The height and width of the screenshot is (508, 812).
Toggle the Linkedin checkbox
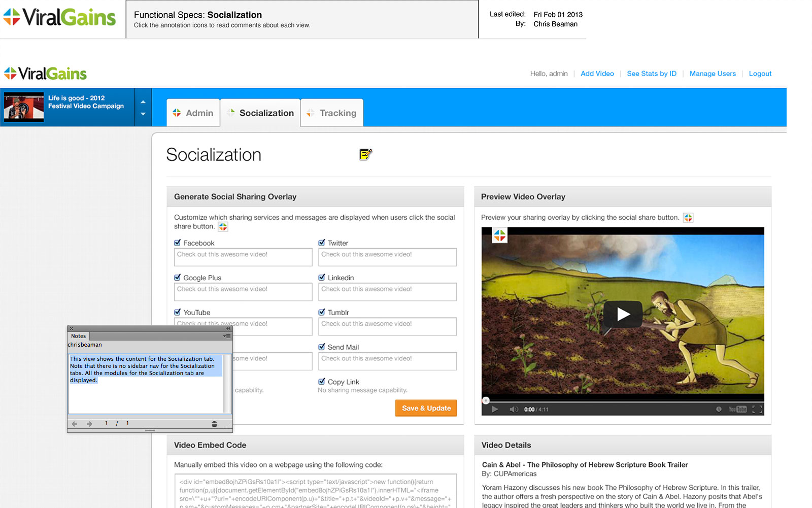coord(321,277)
